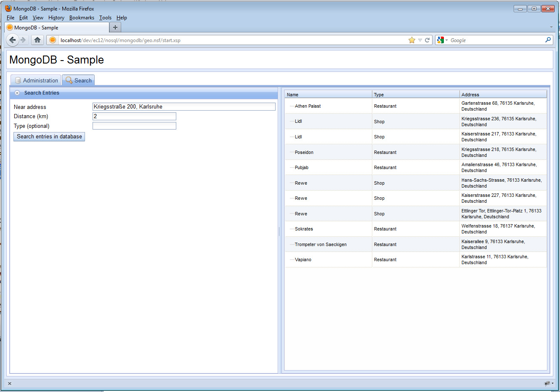Reload the page using the refresh icon
Screen dimensions: 560x392
click(x=427, y=40)
